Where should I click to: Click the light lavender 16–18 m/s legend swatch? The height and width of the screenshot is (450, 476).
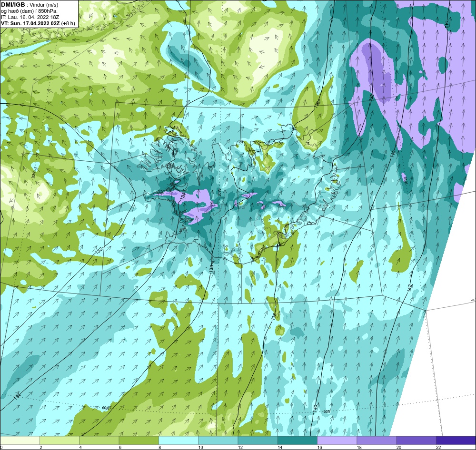point(337,440)
